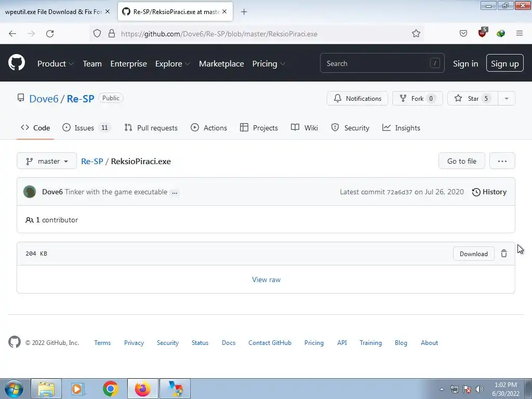The width and height of the screenshot is (532, 399).
Task: Open the View raw link
Action: point(267,280)
